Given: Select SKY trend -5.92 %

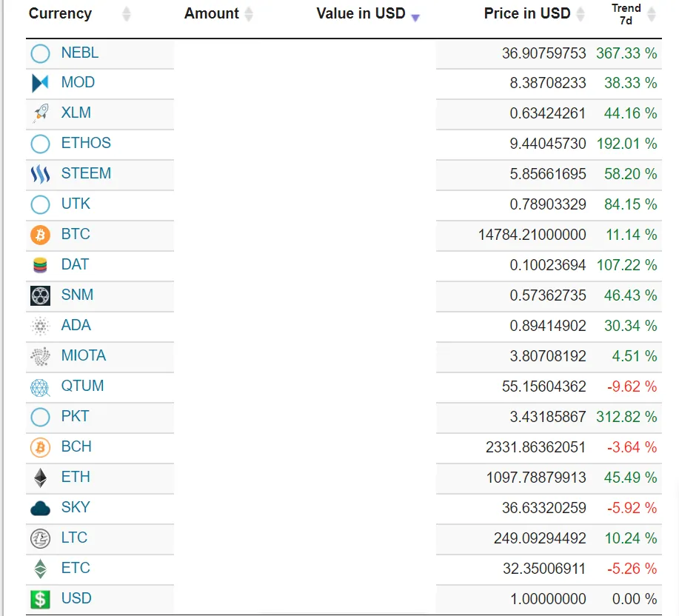Looking at the screenshot, I should pos(632,508).
